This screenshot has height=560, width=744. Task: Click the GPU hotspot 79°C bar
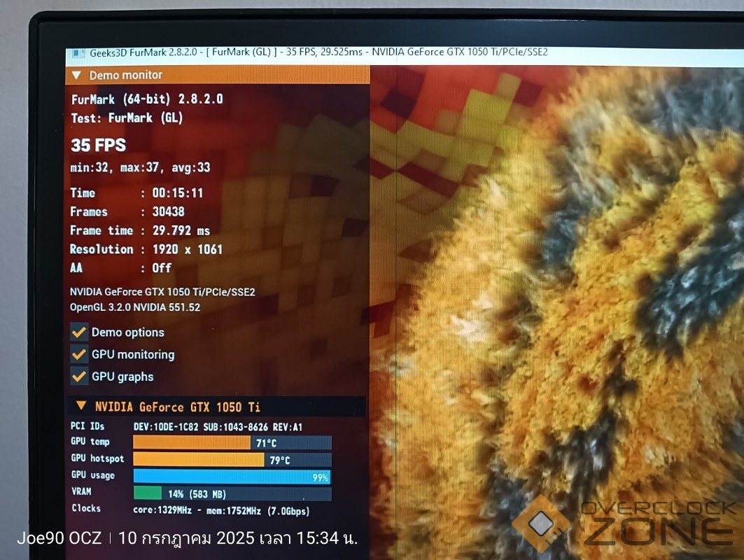232,459
